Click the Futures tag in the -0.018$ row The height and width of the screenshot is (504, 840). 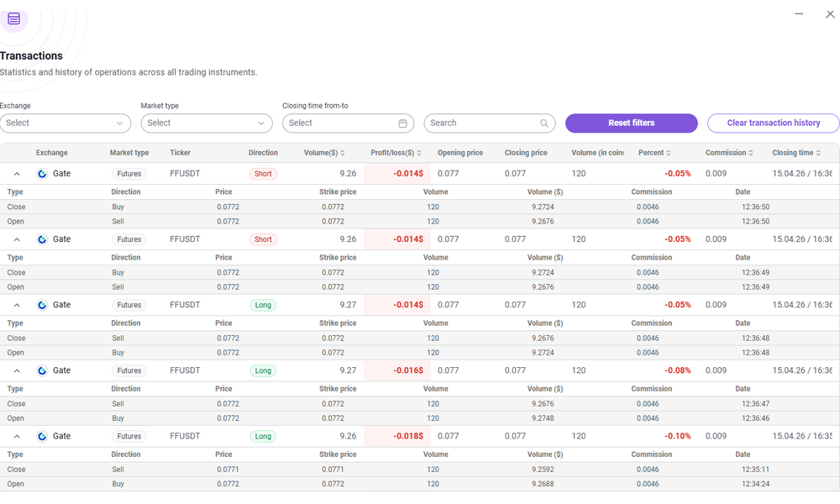129,437
